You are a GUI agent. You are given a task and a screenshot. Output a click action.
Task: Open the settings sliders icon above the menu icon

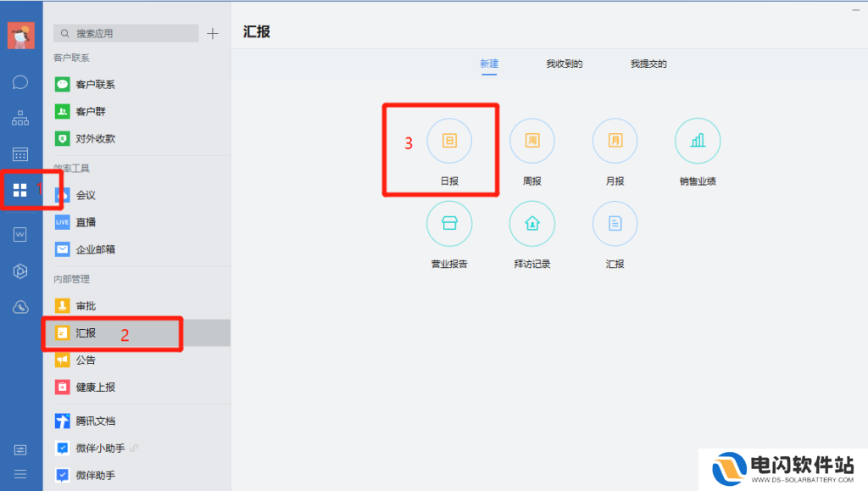coord(20,449)
